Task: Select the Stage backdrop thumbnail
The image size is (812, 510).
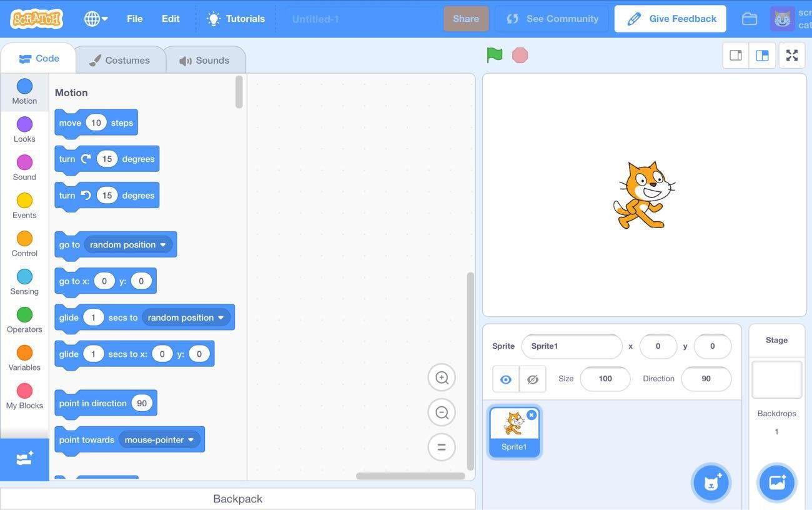Action: (776, 379)
